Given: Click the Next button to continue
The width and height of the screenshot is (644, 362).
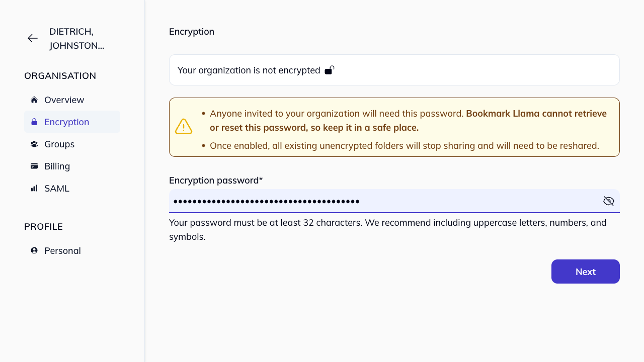Looking at the screenshot, I should point(585,271).
